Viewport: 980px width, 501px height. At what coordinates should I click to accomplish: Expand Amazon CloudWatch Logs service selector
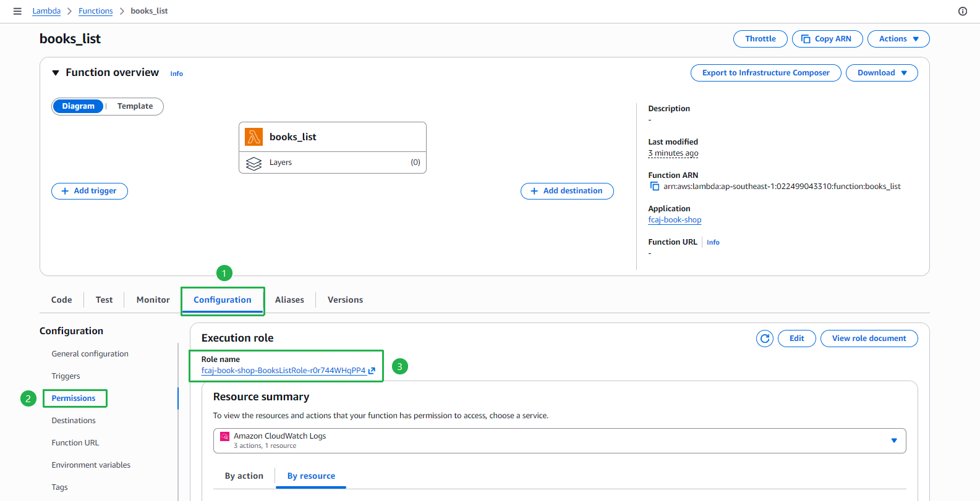tap(560, 440)
